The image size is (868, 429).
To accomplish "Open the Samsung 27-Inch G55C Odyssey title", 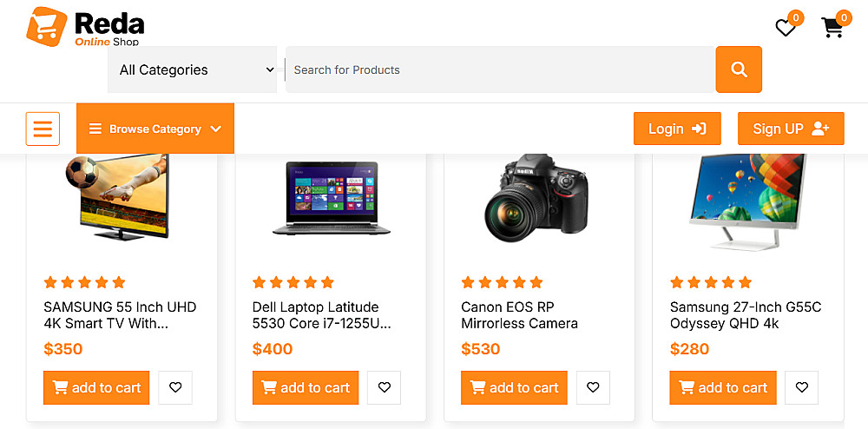I will [745, 315].
